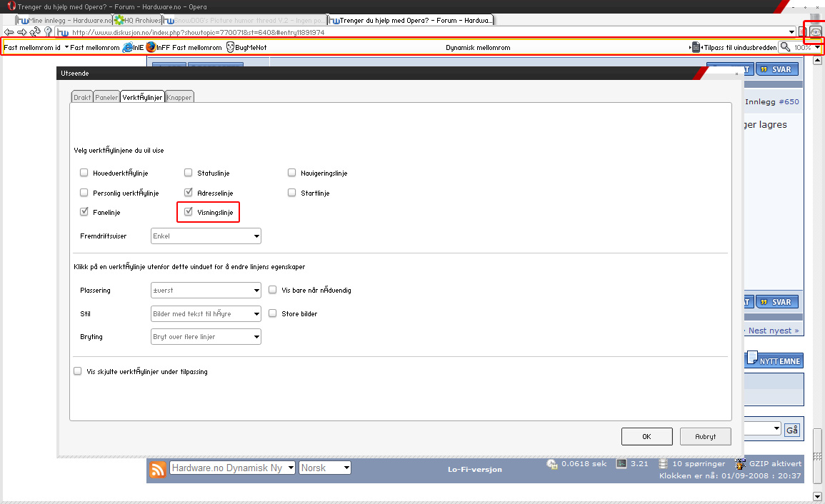
Task: Select the 'Trenger du hjelp med Opera?' tab
Action: [411, 20]
